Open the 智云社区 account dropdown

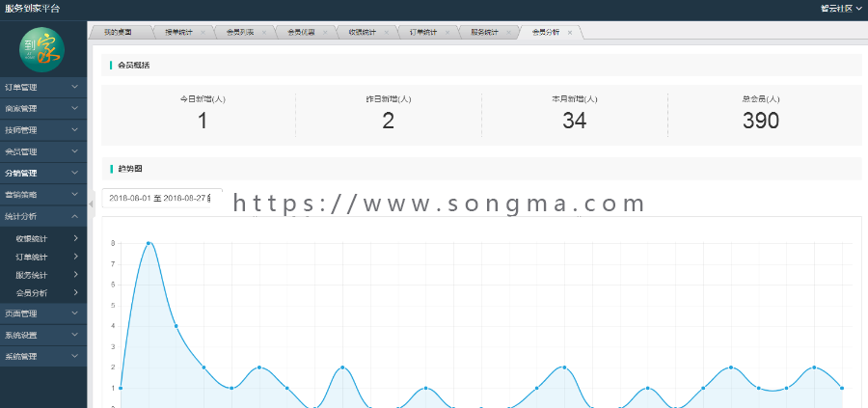[841, 9]
